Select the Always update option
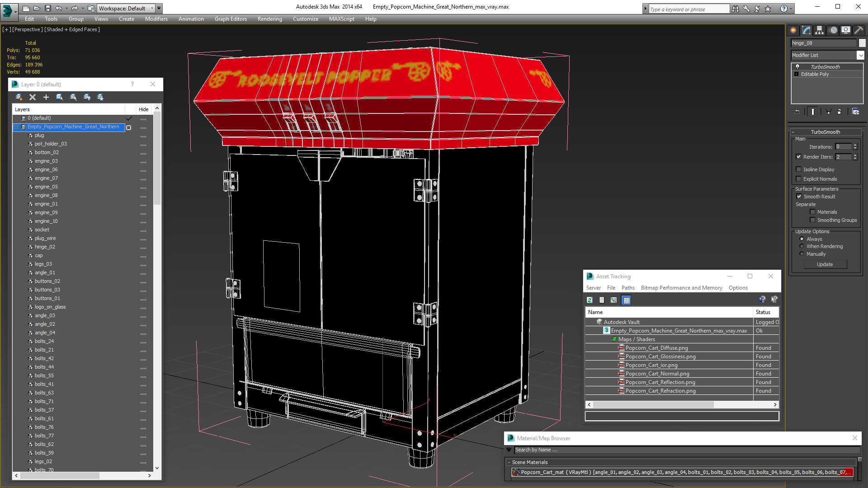The height and width of the screenshot is (488, 868). (x=802, y=239)
